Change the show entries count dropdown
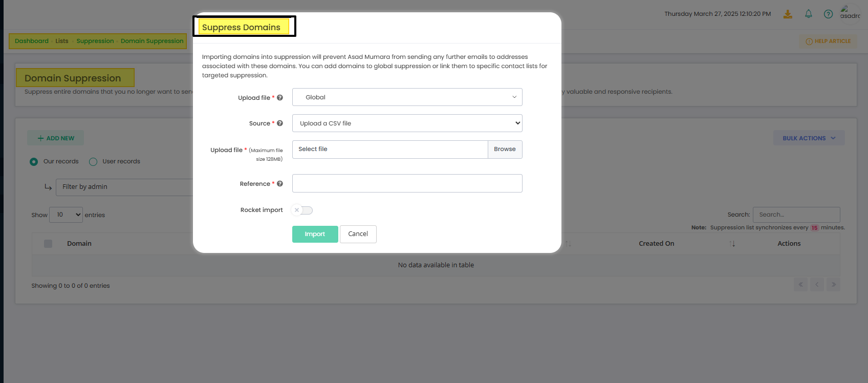 [66, 215]
